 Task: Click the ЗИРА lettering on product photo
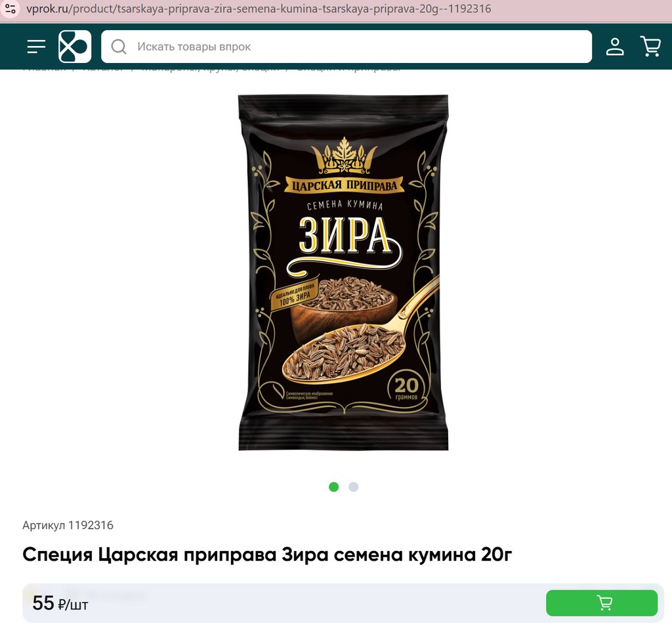point(344,235)
